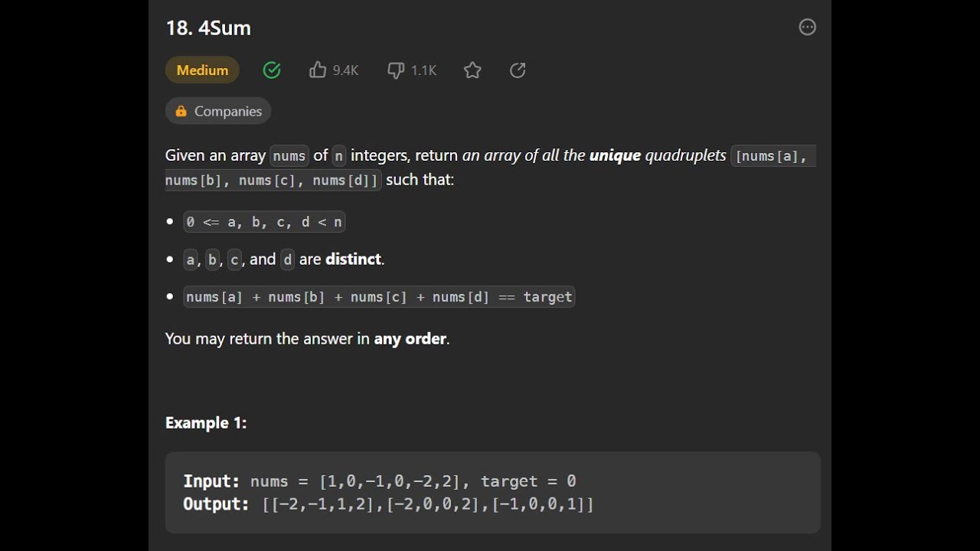Add problem to favorites with star icon
The width and height of the screenshot is (980, 551).
472,70
